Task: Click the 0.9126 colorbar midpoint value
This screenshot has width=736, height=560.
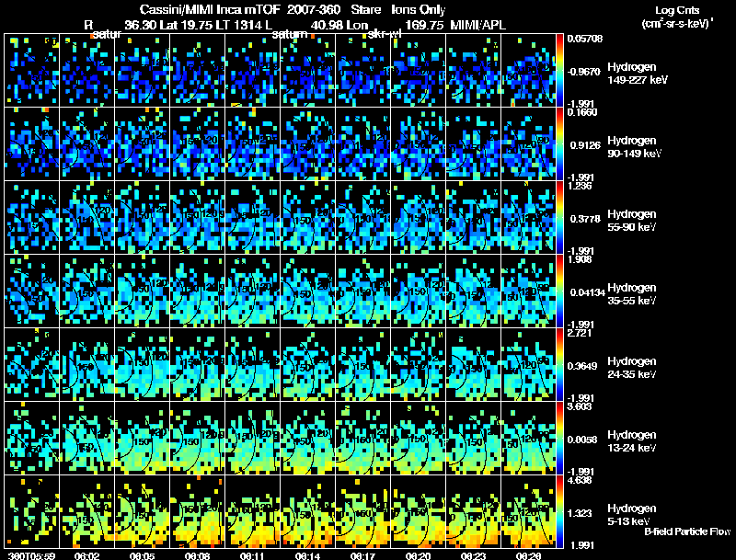Action: [585, 145]
